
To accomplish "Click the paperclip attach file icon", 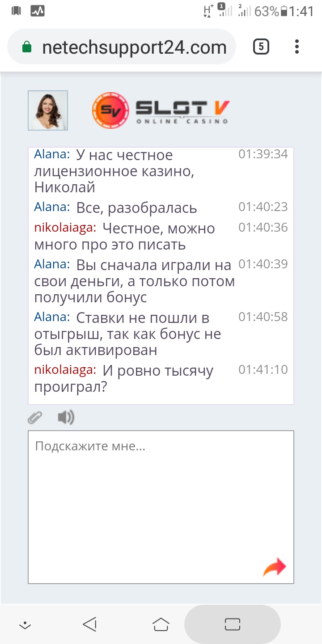I will (x=35, y=418).
